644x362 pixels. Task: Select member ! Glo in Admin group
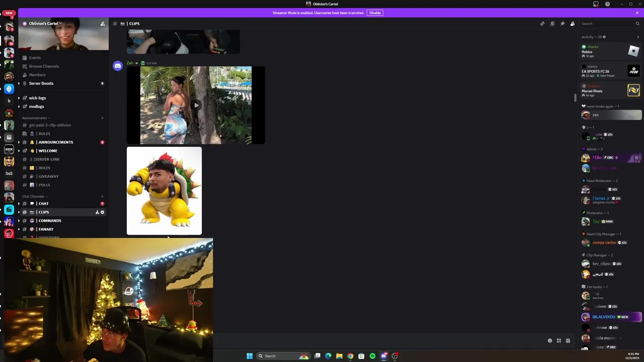click(611, 158)
